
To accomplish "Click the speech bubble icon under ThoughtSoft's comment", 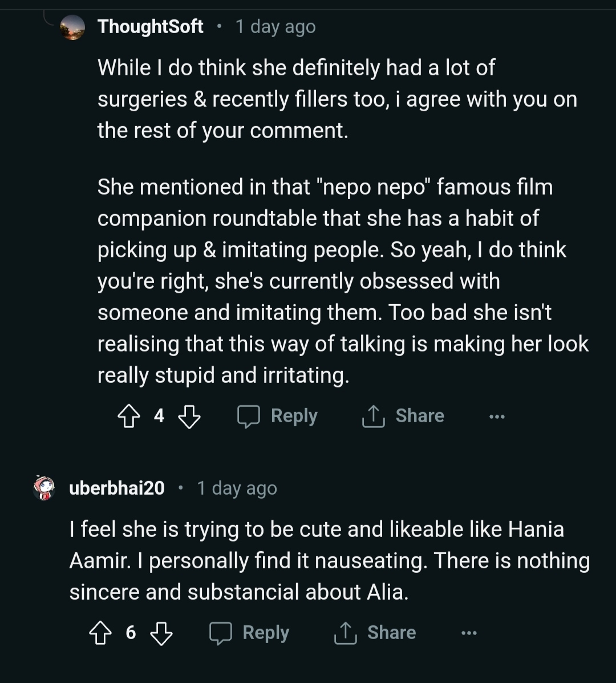I will point(249,415).
